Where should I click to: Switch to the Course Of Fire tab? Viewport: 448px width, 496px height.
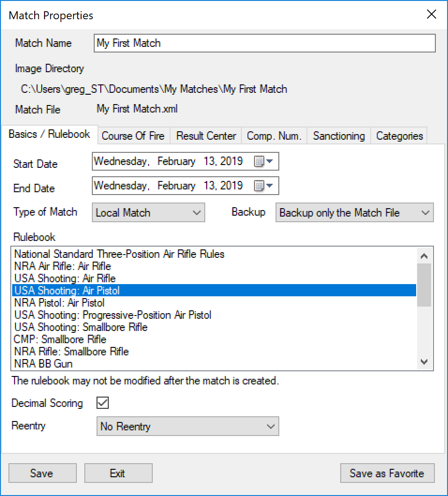point(133,136)
